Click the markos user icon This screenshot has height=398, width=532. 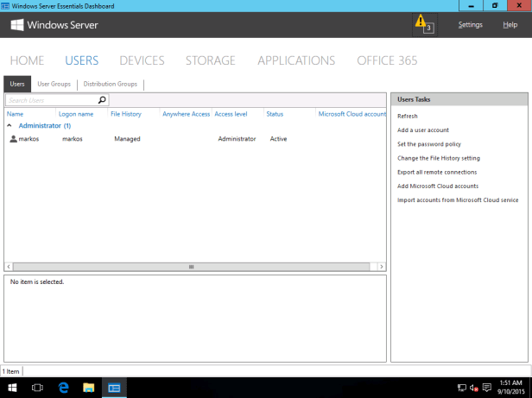point(13,139)
